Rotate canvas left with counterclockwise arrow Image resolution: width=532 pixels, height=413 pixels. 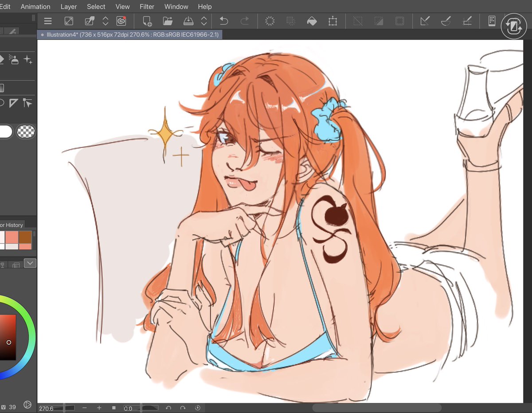coord(168,408)
